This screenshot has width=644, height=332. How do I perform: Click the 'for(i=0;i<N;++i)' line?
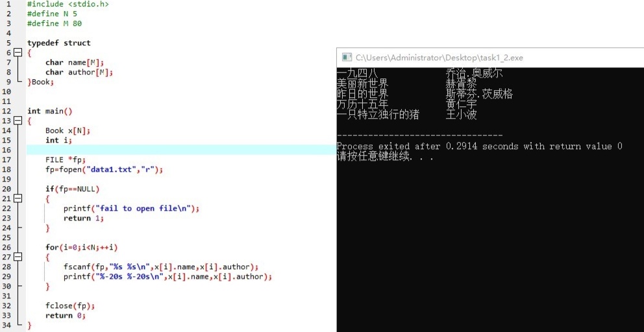click(x=82, y=248)
